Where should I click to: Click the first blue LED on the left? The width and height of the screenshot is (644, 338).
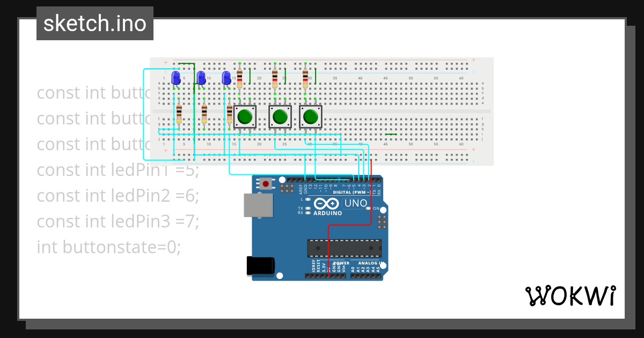click(x=176, y=78)
